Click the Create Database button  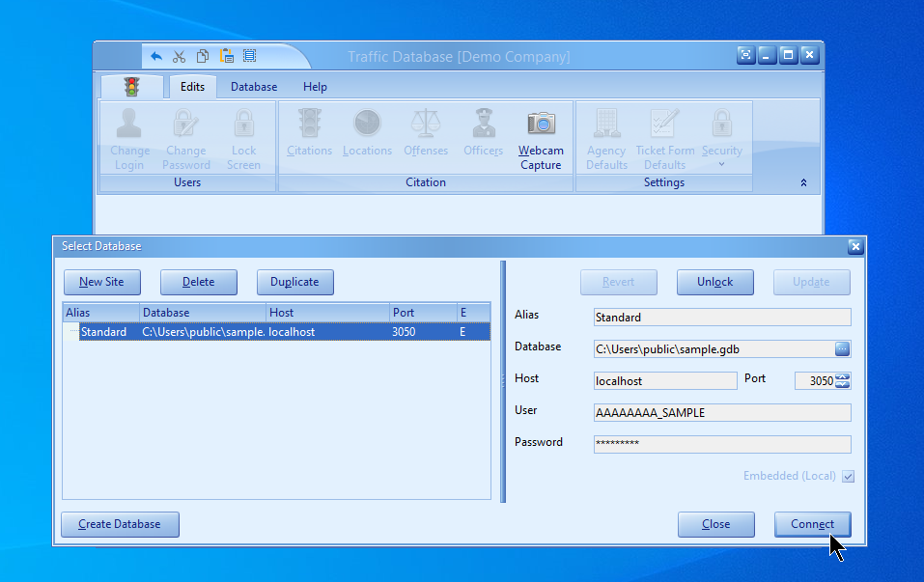120,524
